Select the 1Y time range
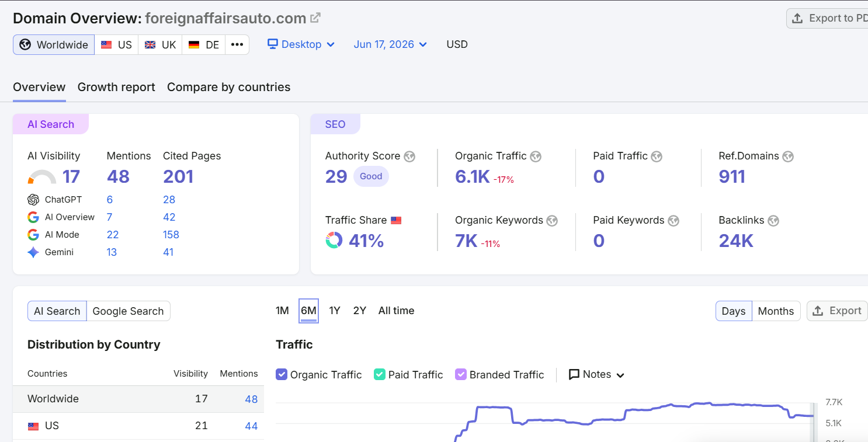The height and width of the screenshot is (442, 868). [335, 311]
